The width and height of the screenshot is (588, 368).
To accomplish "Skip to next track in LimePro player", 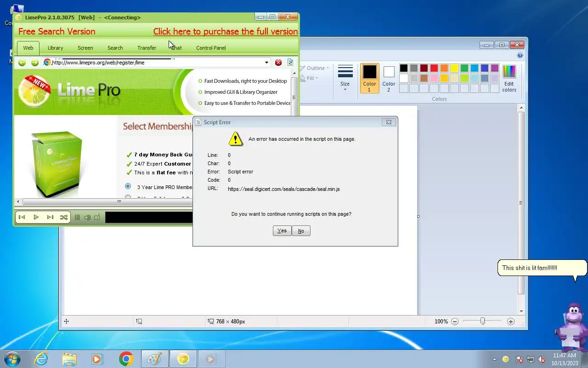I will pos(50,217).
